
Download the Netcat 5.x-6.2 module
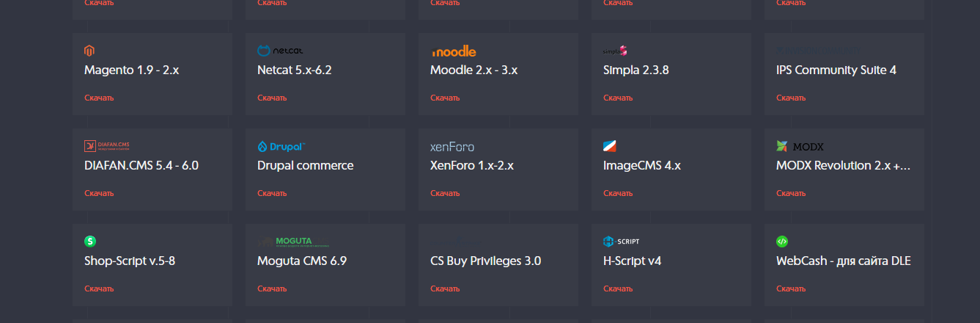click(272, 98)
